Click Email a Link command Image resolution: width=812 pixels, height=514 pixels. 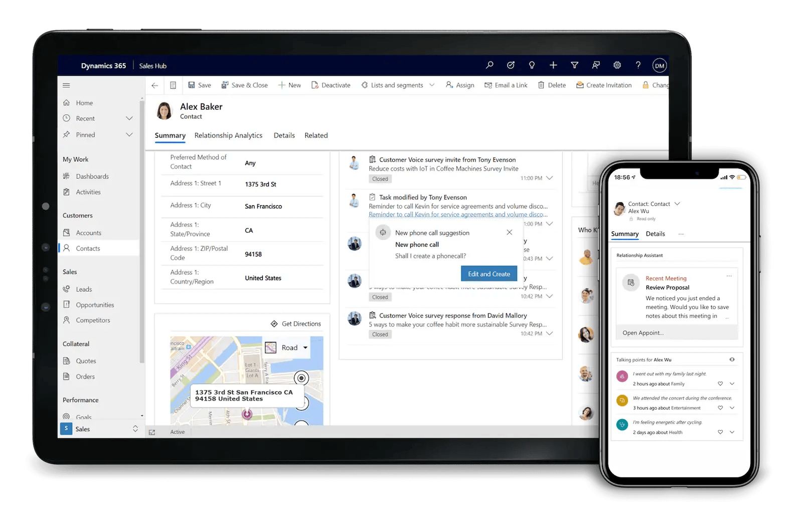pos(506,85)
